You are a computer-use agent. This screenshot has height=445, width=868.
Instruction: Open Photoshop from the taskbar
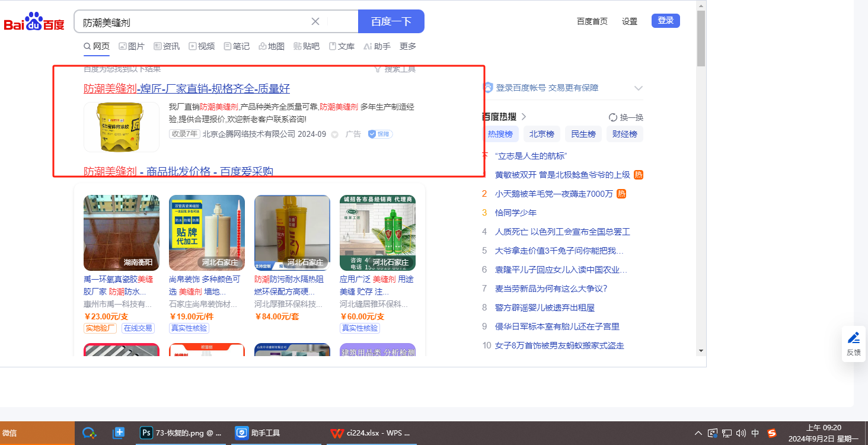pos(181,433)
